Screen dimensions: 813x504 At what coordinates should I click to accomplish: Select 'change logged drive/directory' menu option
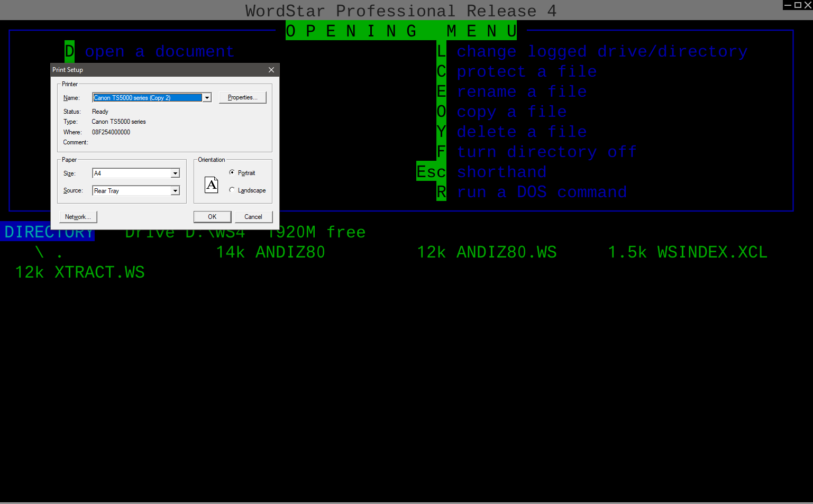(x=601, y=51)
